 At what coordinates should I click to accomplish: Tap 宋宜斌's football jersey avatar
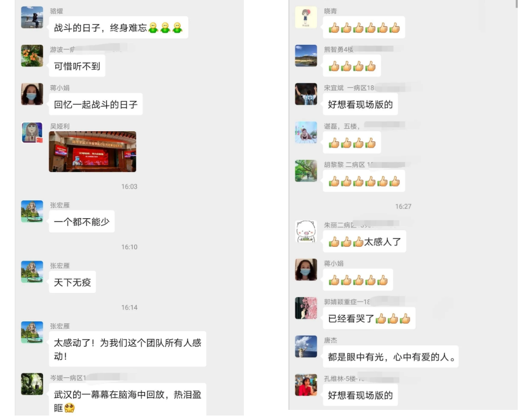[x=305, y=94]
